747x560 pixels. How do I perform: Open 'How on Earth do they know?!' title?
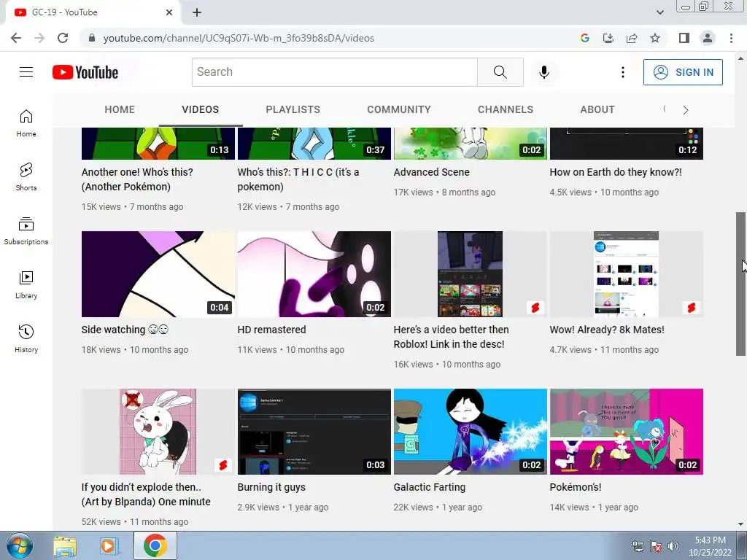point(616,172)
